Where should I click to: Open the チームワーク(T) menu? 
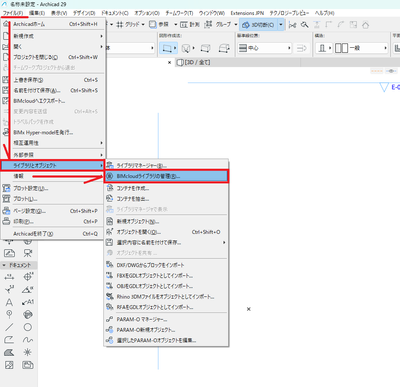179,13
